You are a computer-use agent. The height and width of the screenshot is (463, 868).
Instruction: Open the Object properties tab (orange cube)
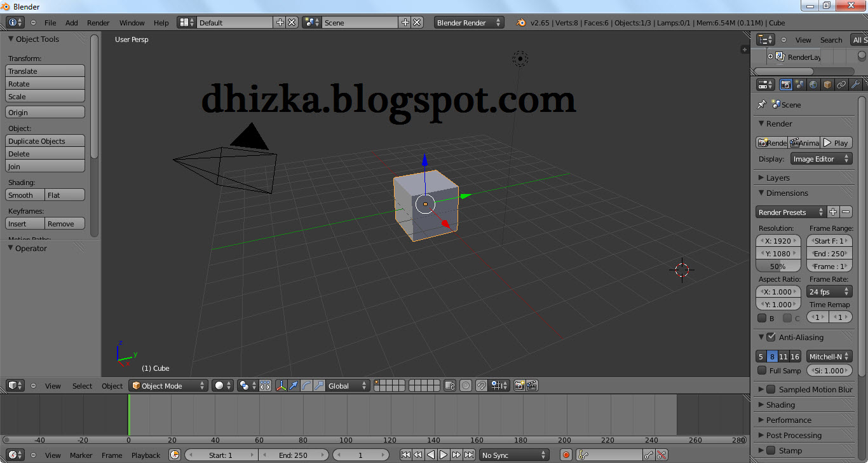coord(827,85)
